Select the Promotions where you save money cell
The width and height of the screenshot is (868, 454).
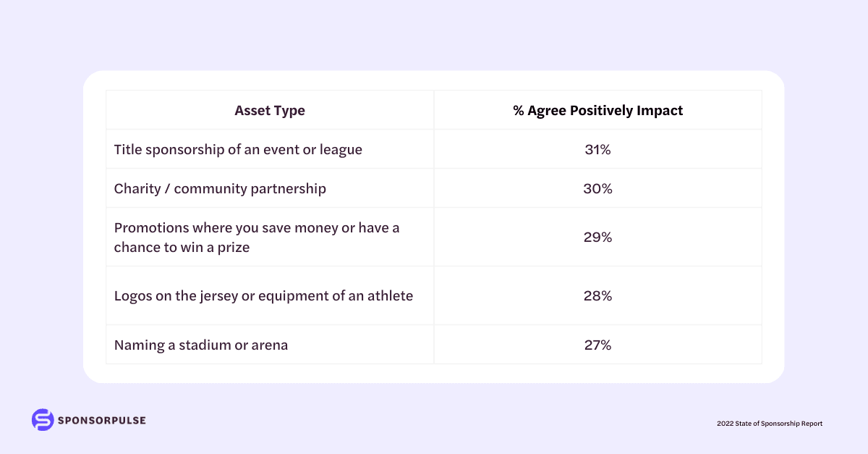(257, 237)
